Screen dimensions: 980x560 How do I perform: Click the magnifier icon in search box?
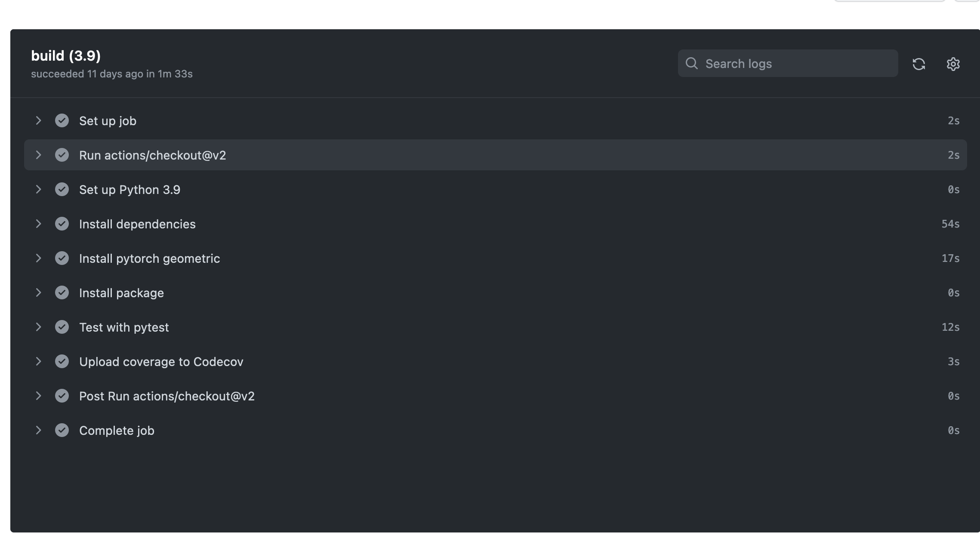(x=691, y=64)
